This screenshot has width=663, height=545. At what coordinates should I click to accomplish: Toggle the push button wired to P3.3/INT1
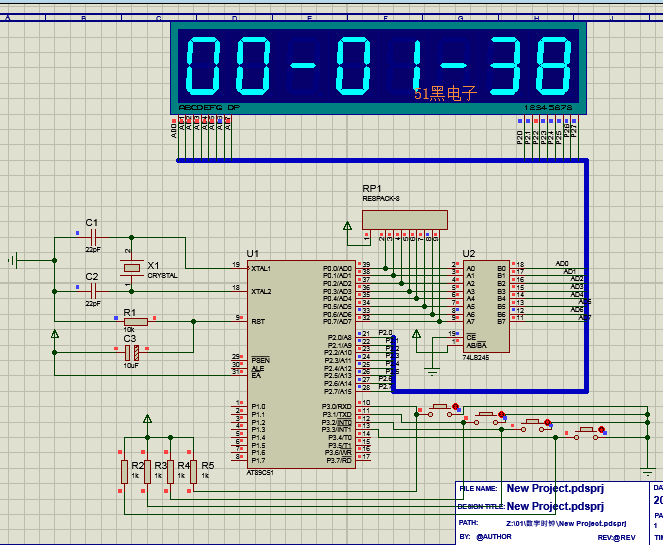[x=586, y=433]
